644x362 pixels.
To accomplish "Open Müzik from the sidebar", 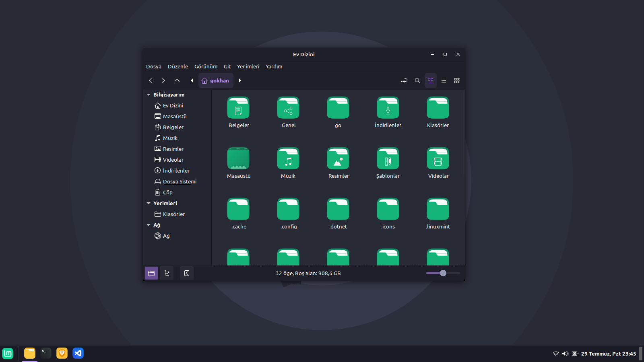I will click(170, 138).
